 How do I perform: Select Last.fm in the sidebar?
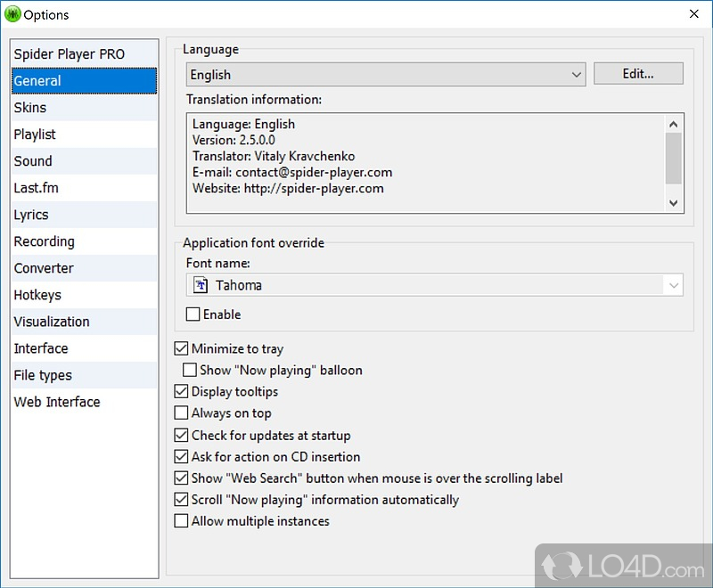tap(84, 188)
